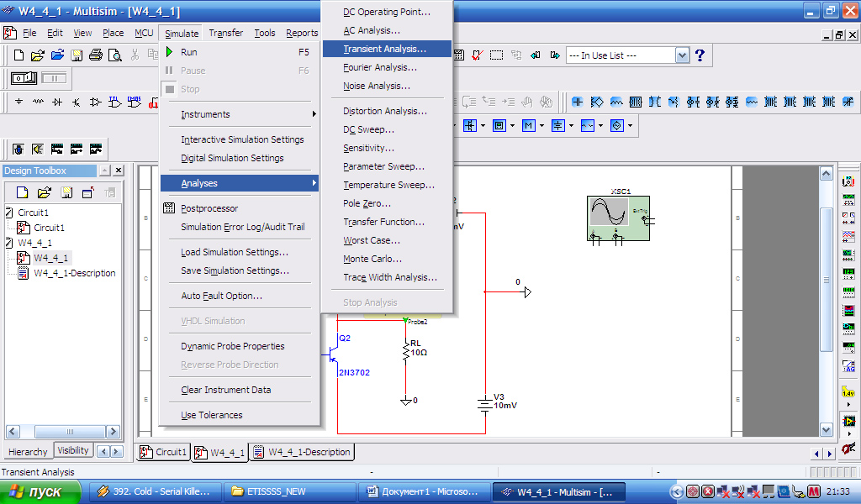Open dropdown arrow beside sine wave icon
Viewport: 861px width, 504px height.
point(600,126)
